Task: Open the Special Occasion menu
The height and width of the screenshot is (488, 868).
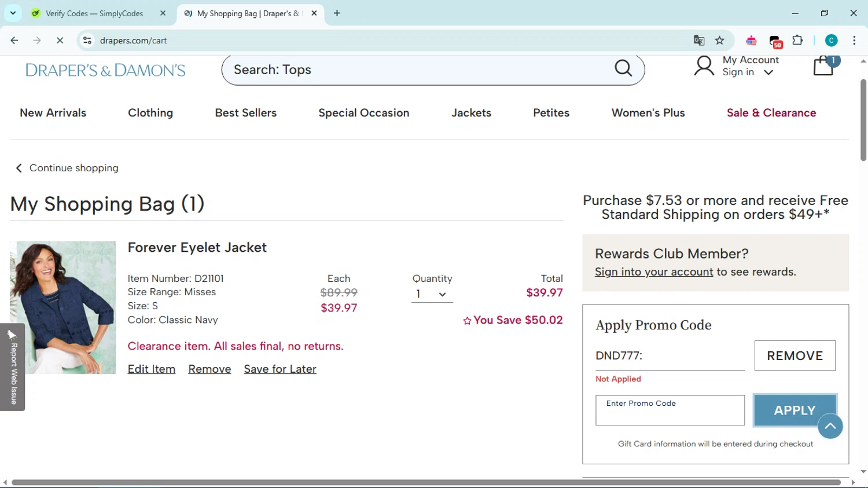Action: click(364, 113)
